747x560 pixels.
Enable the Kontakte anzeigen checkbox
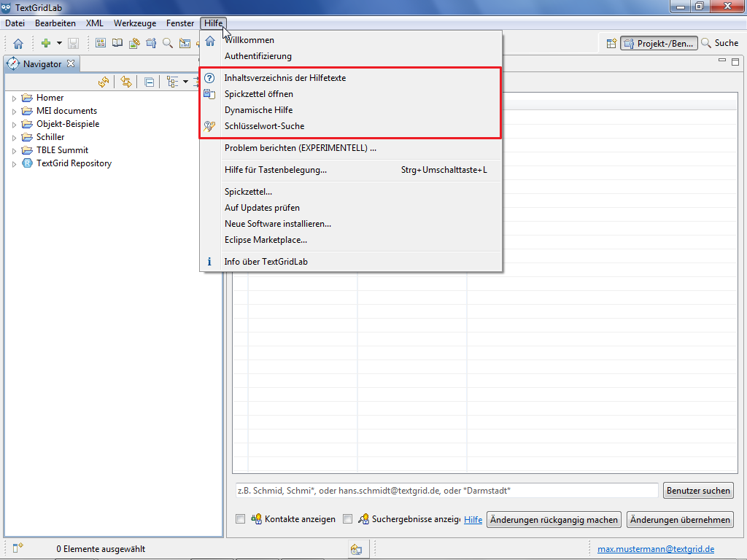(x=240, y=519)
